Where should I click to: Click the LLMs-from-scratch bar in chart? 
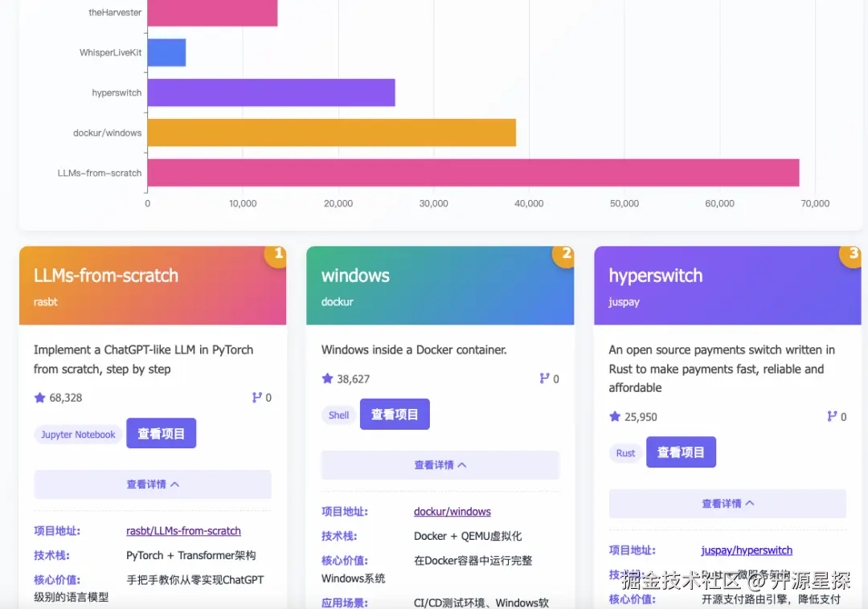click(473, 173)
